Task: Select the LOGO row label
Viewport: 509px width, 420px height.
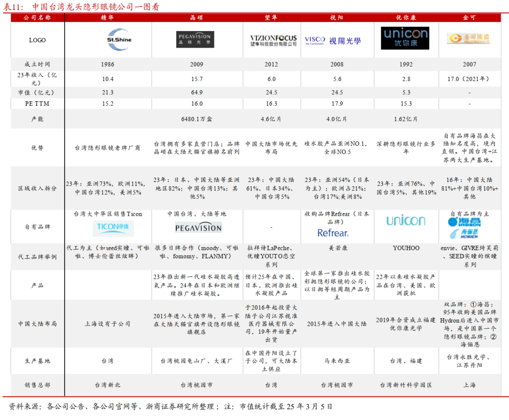Action: [x=37, y=40]
